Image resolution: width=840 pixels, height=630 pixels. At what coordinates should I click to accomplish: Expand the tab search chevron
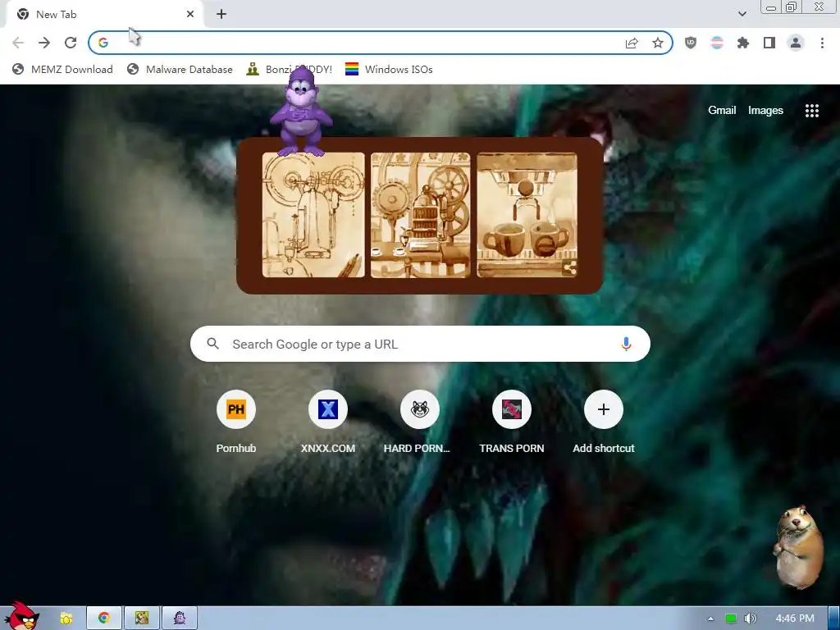point(742,14)
